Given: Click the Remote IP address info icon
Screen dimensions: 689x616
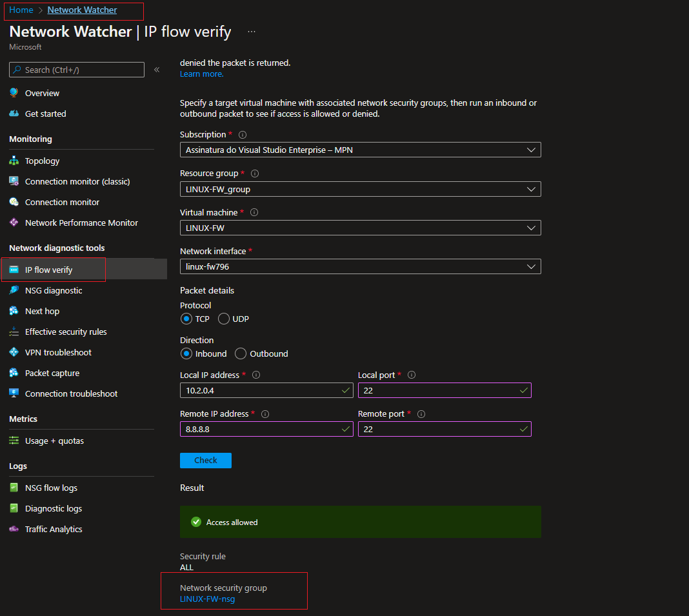Looking at the screenshot, I should [265, 414].
